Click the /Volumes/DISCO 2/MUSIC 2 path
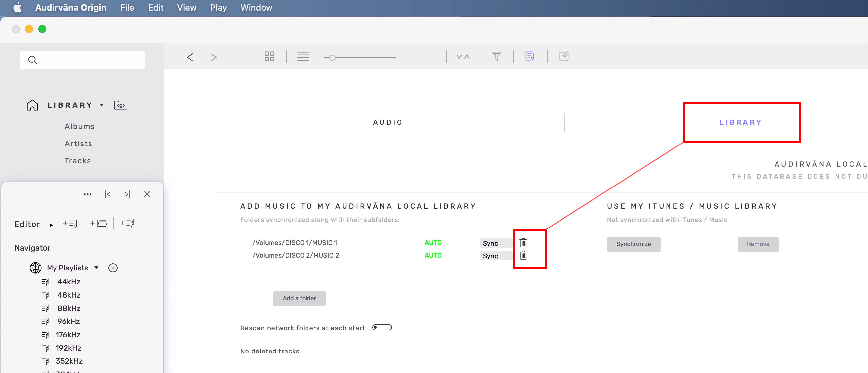The width and height of the screenshot is (868, 373). (296, 255)
